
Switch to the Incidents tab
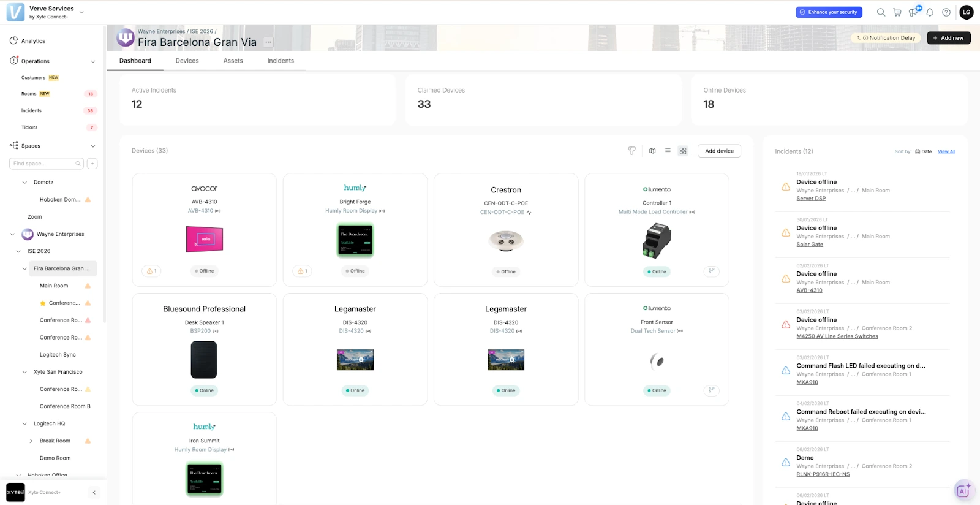coord(281,61)
